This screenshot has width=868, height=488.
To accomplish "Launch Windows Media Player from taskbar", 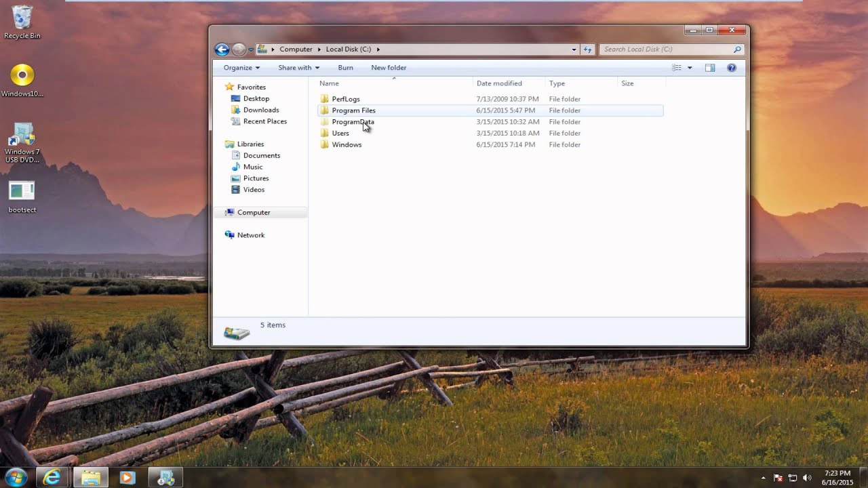I will point(127,478).
